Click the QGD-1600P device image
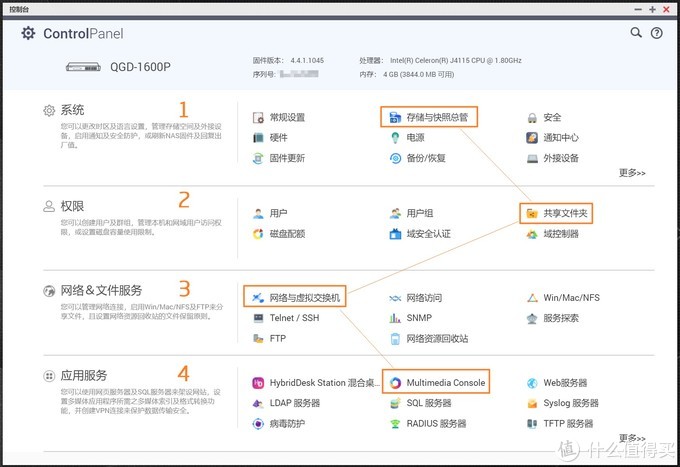 83,67
